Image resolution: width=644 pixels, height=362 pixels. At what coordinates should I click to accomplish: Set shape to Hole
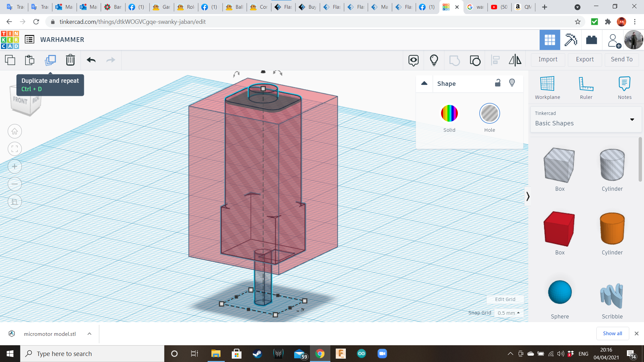click(x=489, y=114)
